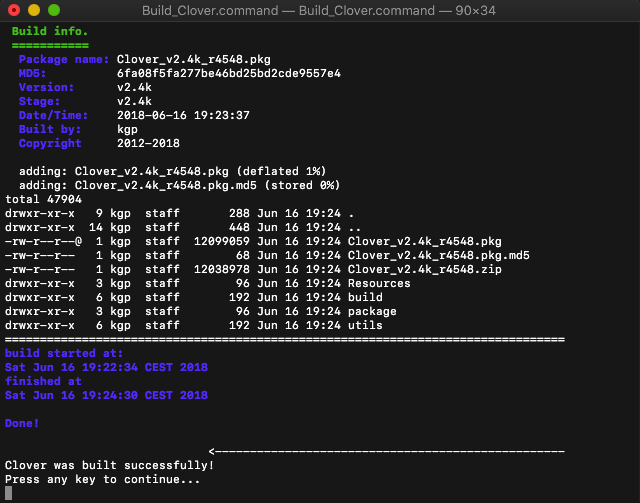Click the 'stored 0%' adding line

(179, 185)
